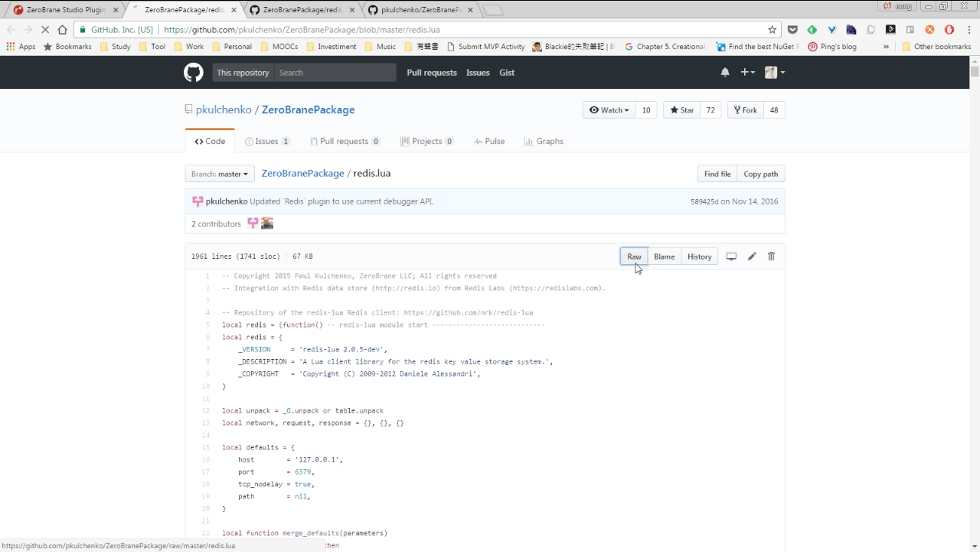Open the Apps shortcut in bookmarks bar
The height and width of the screenshot is (552, 980).
click(x=21, y=47)
